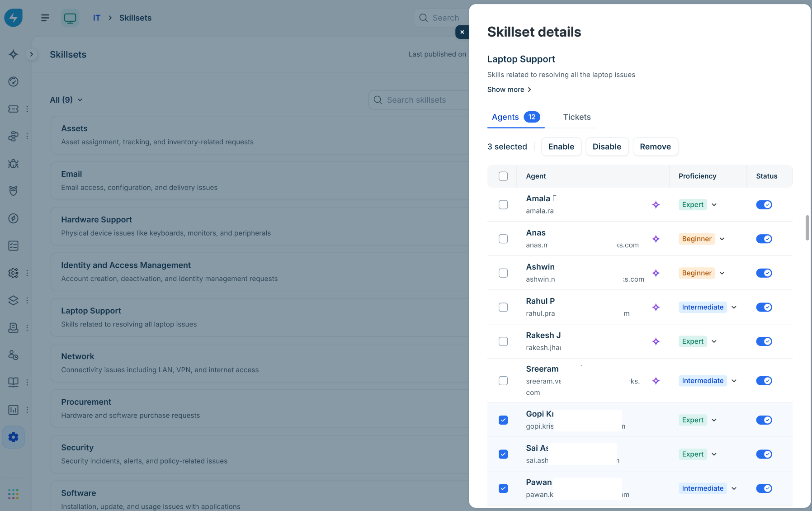Uncheck the checkbox for Gopi
The width and height of the screenshot is (812, 511).
pos(503,420)
